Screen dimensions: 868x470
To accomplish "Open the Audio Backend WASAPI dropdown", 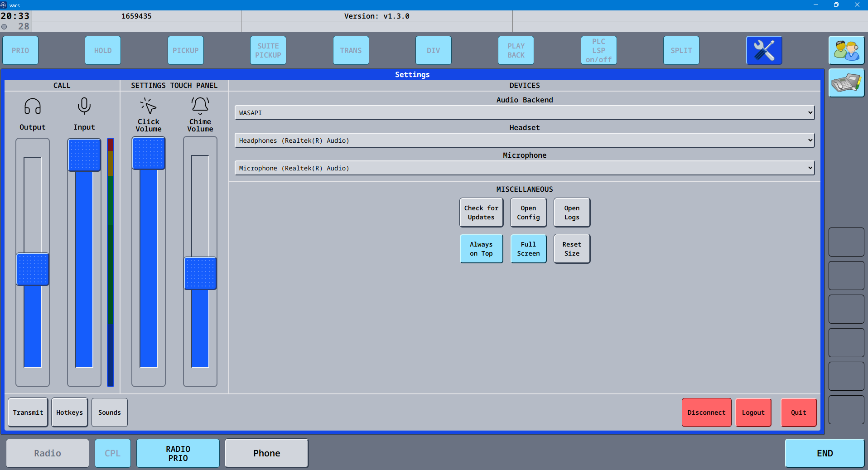I will click(x=524, y=112).
